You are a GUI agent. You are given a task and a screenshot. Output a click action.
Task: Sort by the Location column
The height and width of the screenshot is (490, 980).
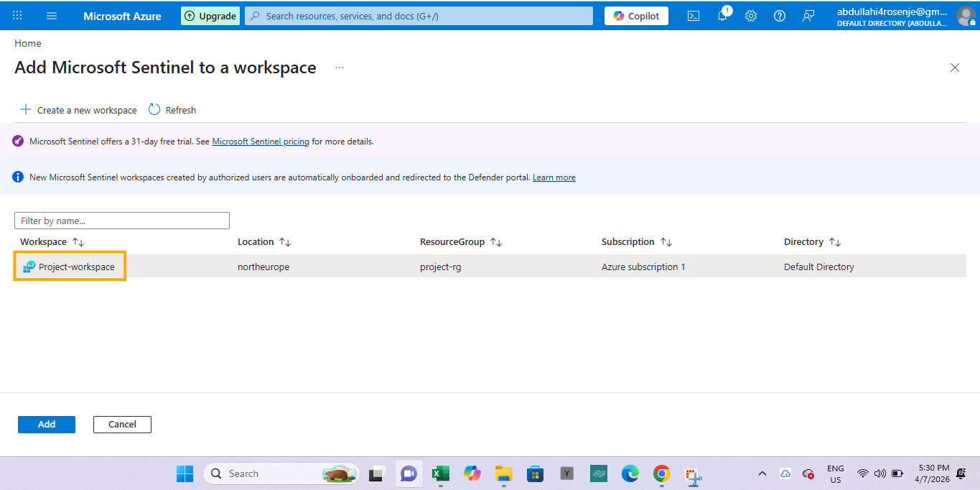coord(264,242)
